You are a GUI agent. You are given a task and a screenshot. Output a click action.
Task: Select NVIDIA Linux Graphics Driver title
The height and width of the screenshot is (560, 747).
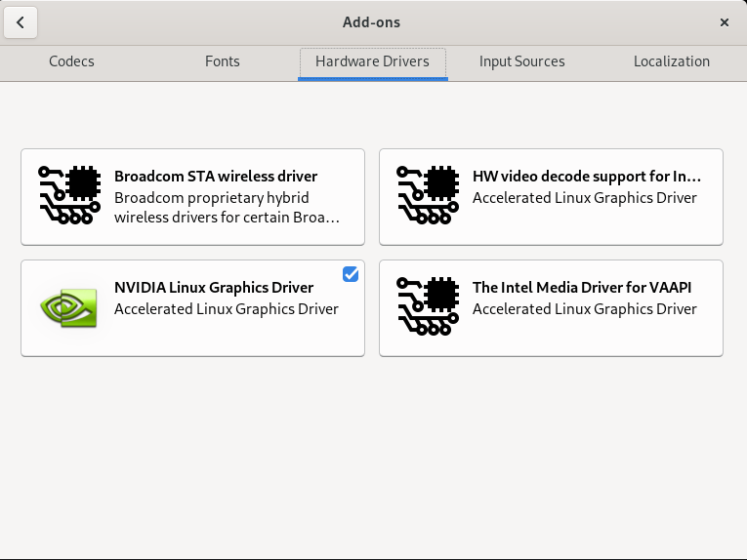[x=214, y=288]
